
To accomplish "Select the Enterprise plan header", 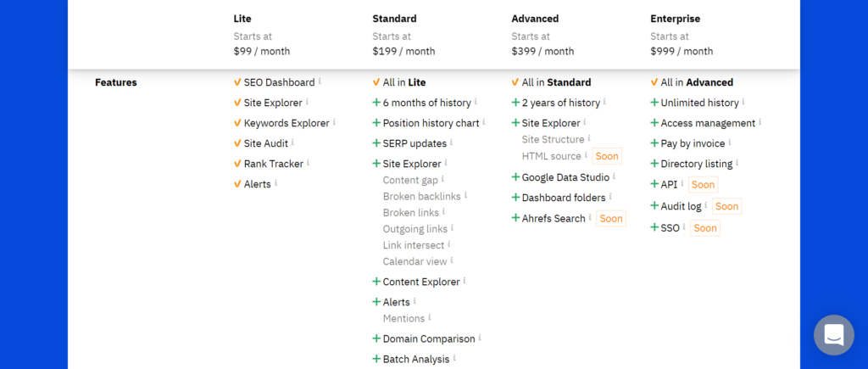I will coord(676,19).
